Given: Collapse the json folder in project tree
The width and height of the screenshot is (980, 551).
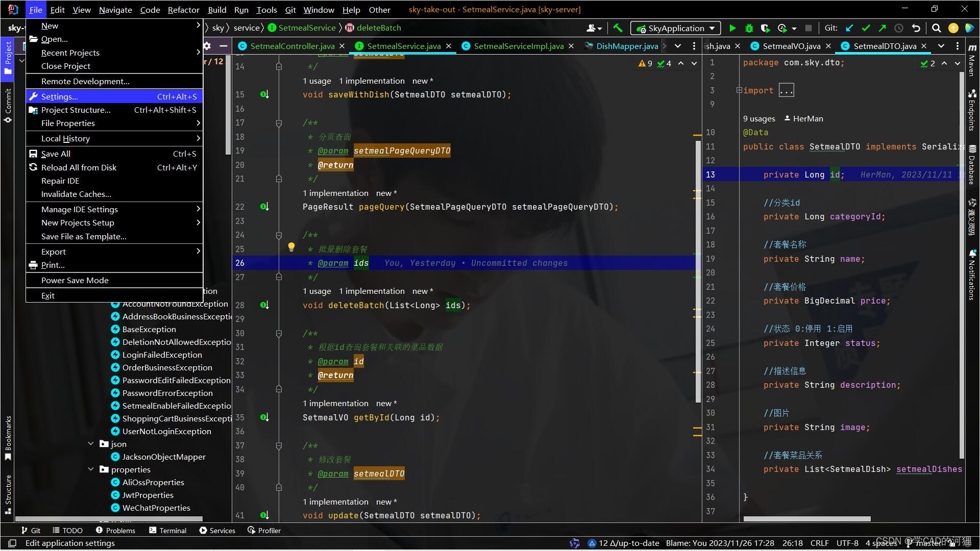Looking at the screenshot, I should click(91, 444).
